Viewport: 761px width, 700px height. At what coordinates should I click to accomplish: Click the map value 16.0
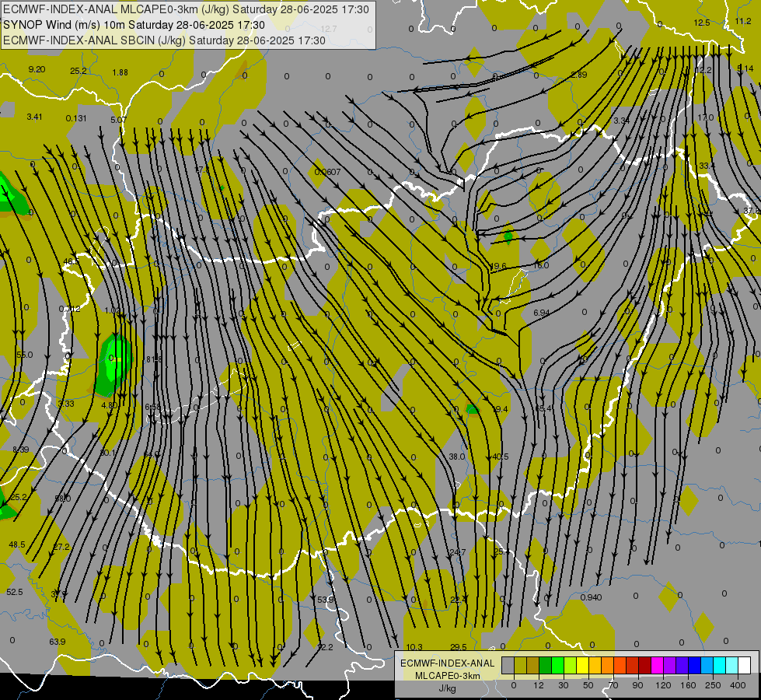click(x=541, y=265)
